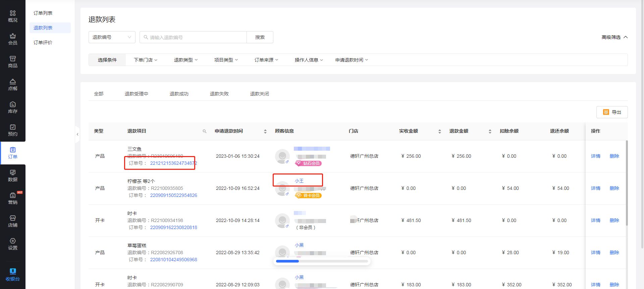Open the 会员 members sidebar icon
644x289 pixels.
click(13, 39)
